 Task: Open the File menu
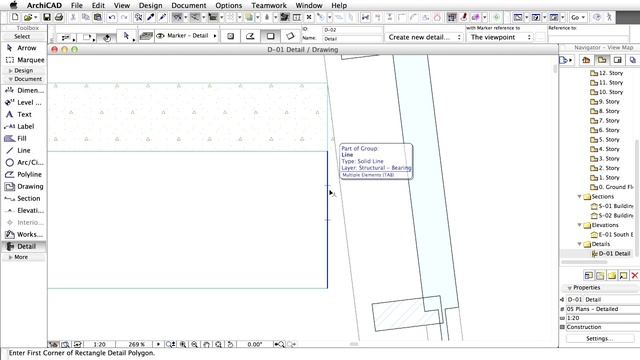pyautogui.click(x=76, y=5)
